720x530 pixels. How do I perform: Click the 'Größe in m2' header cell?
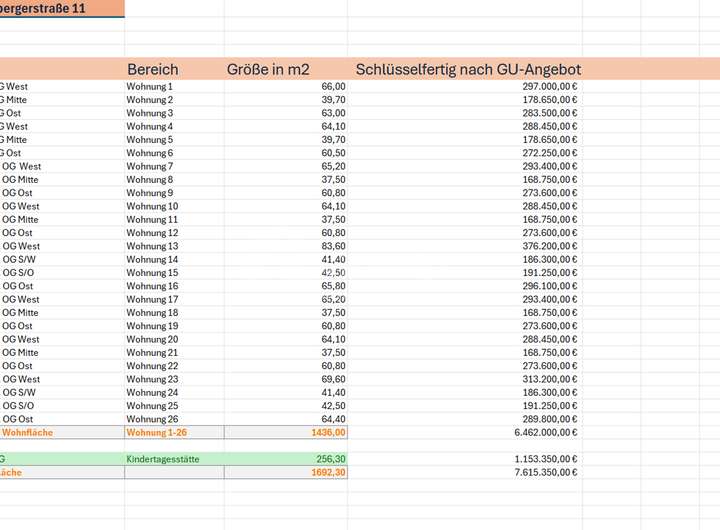[x=268, y=69]
